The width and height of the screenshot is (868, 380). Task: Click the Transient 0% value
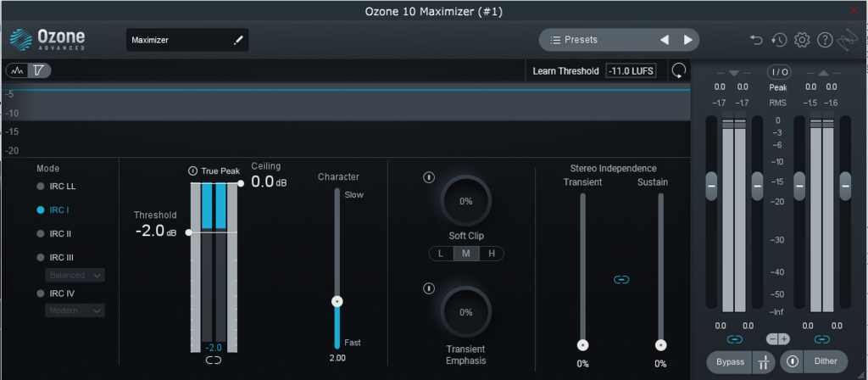coord(582,364)
